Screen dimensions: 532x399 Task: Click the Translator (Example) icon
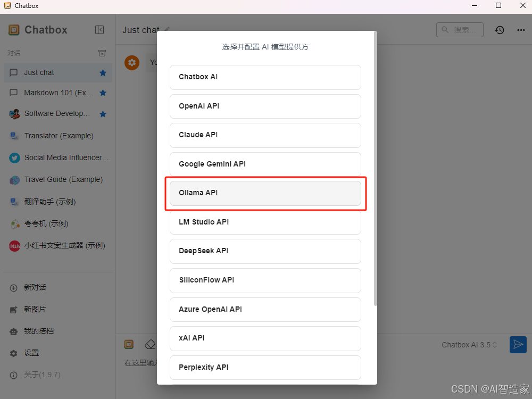point(14,136)
